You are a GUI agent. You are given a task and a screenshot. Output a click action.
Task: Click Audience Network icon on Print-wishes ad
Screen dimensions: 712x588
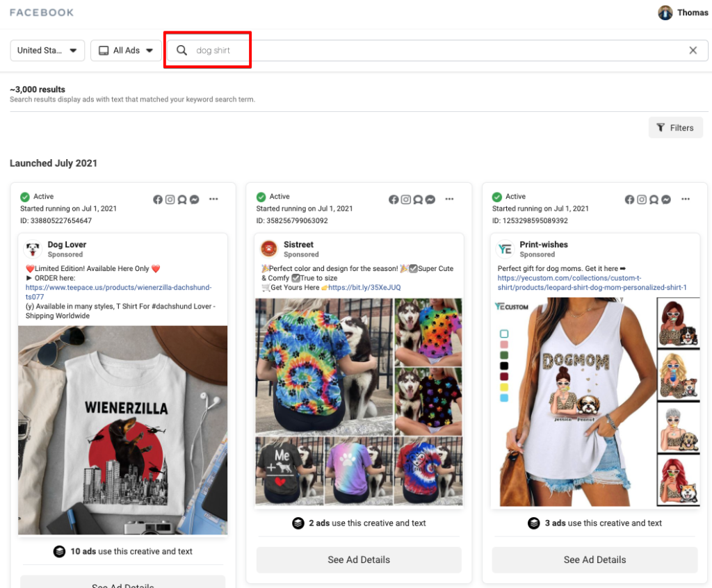654,199
